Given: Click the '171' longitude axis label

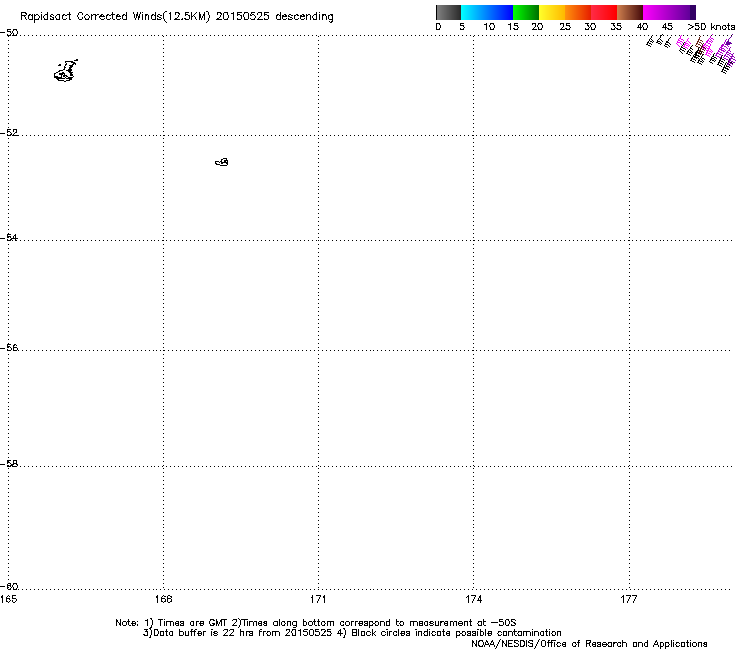Looking at the screenshot, I should tap(318, 599).
